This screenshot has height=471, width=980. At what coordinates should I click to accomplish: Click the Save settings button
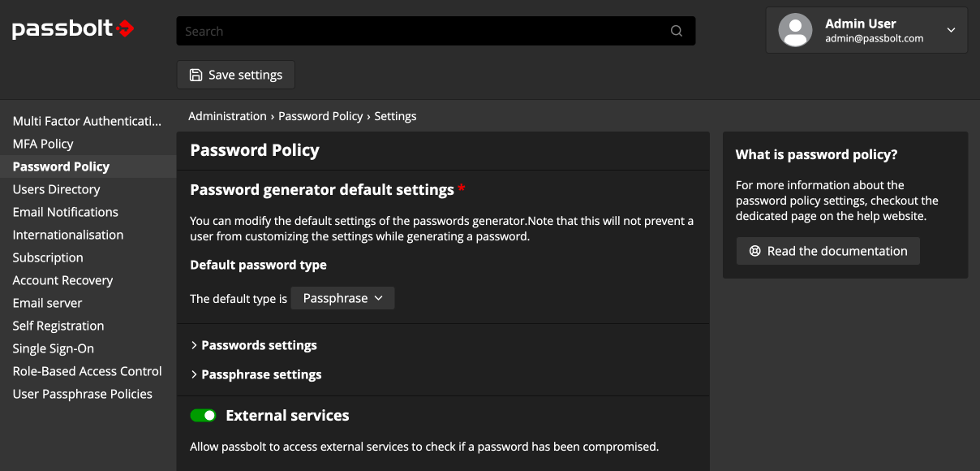[235, 74]
